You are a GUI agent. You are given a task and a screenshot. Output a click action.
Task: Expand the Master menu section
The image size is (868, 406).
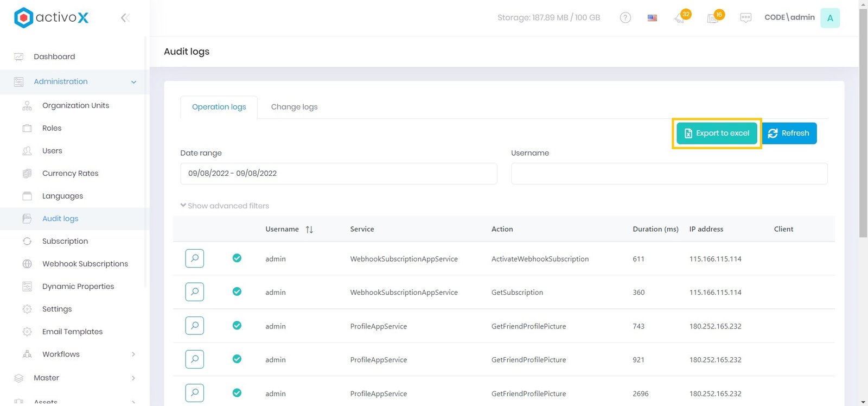(x=133, y=378)
